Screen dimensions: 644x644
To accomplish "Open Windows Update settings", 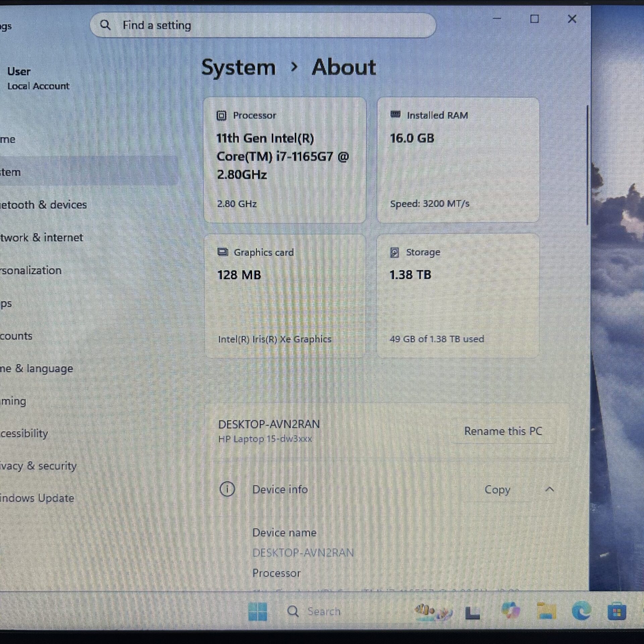I will tap(37, 498).
